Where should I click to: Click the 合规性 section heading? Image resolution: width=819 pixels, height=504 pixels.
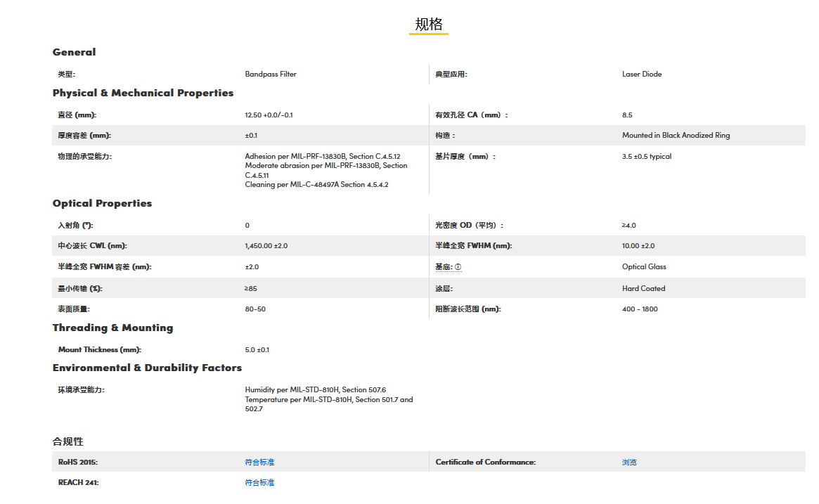68,441
